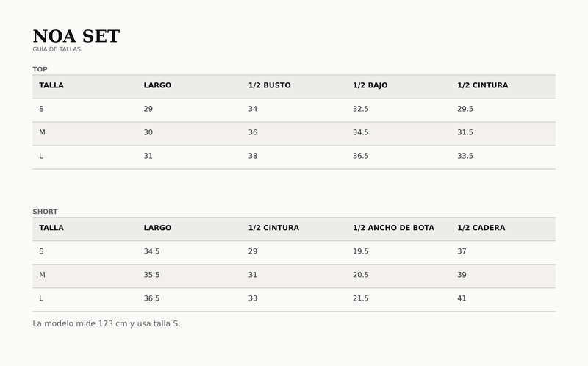Click the 1/2 CADERA column header

point(481,228)
